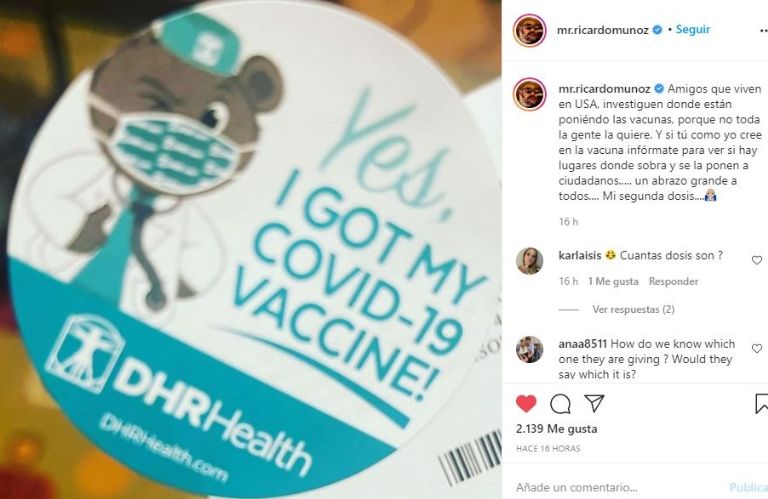768x499 pixels.
Task: Open mr.ricardomunoz profile picture in the header
Action: point(529,30)
